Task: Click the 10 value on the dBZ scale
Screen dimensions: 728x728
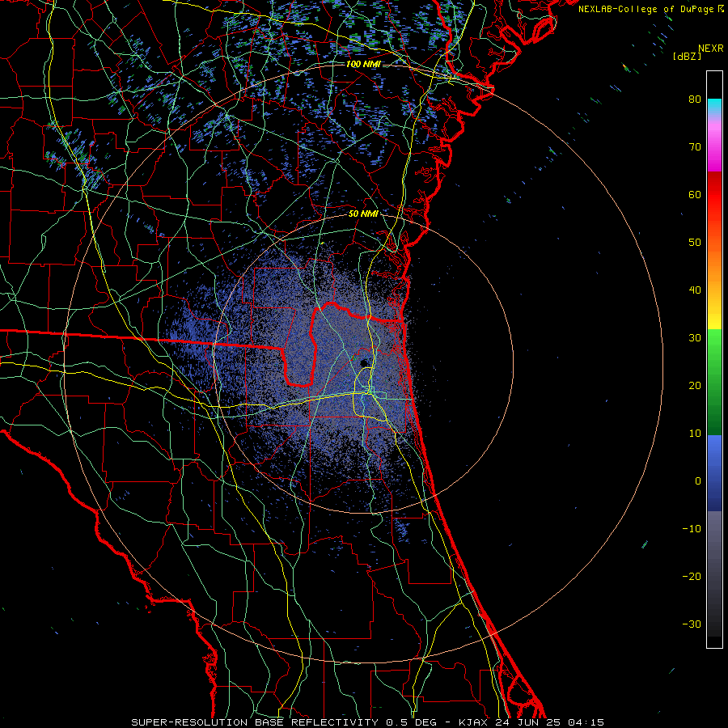Action: [695, 434]
